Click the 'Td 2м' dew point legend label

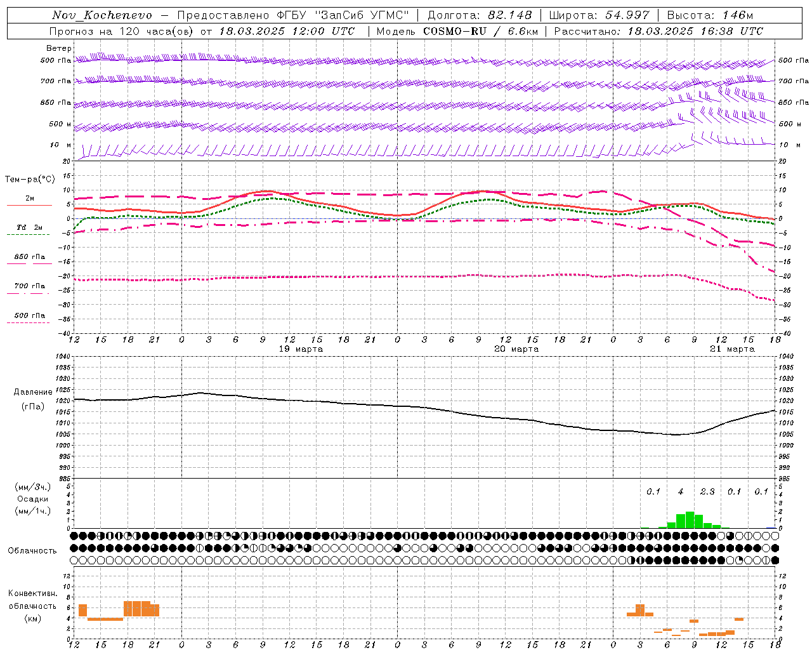pyautogui.click(x=30, y=227)
